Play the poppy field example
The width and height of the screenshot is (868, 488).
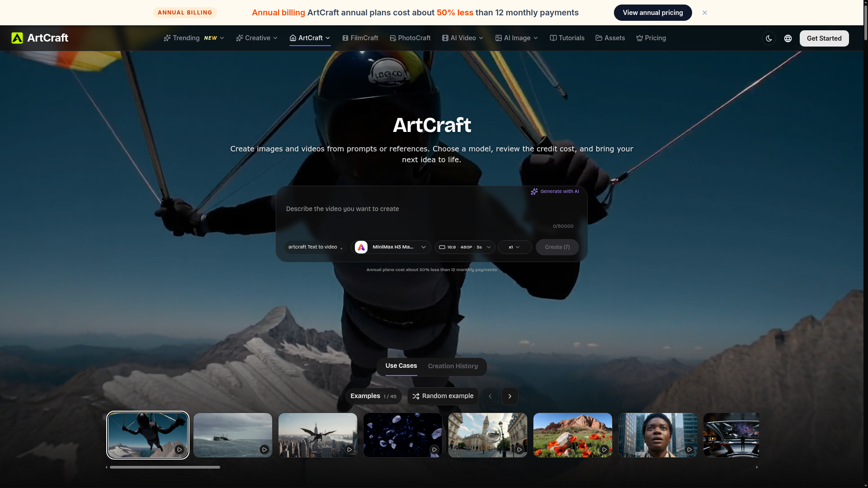pos(604,450)
